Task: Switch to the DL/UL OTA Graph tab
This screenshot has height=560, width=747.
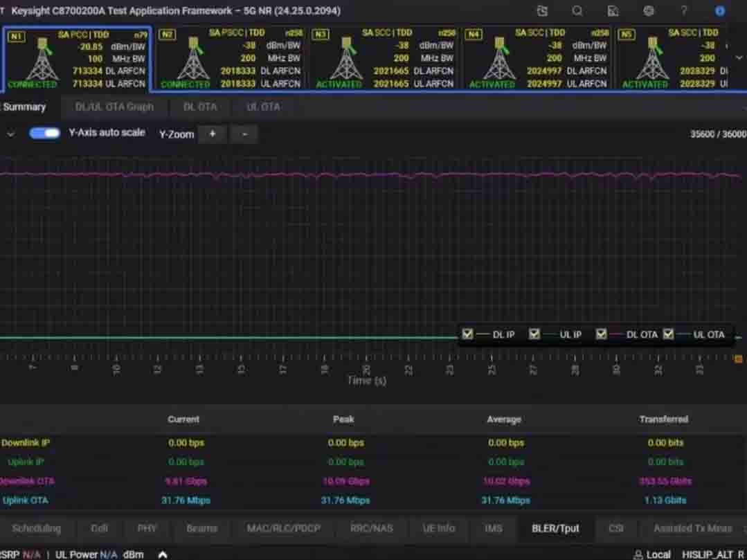Action: [x=114, y=107]
